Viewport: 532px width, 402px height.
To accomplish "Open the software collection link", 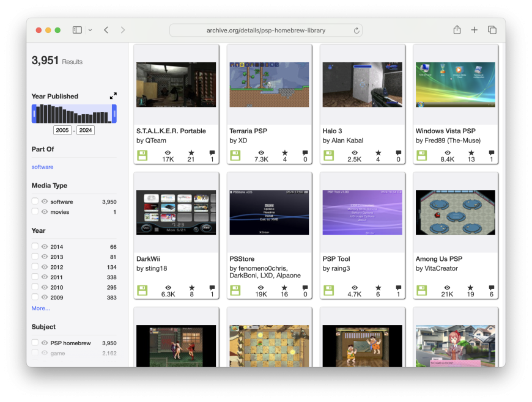I will [x=42, y=167].
